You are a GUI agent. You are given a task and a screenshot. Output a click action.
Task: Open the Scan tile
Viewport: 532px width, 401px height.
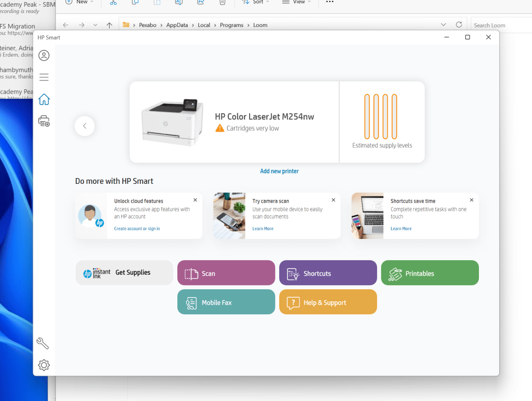pos(226,273)
